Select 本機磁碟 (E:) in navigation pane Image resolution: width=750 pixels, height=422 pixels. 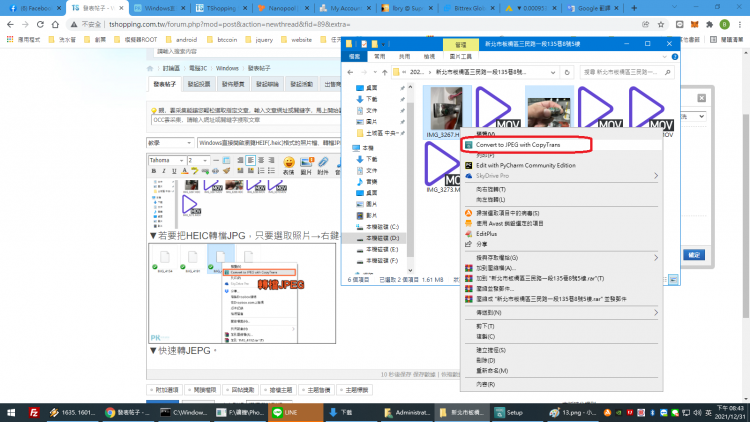click(381, 249)
